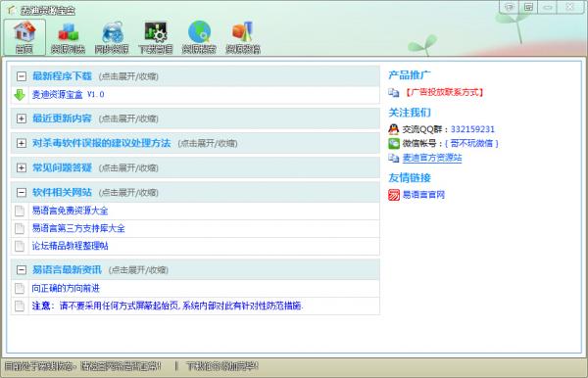
Task: Open the 麦迪官方资源站 link
Action: [x=432, y=158]
